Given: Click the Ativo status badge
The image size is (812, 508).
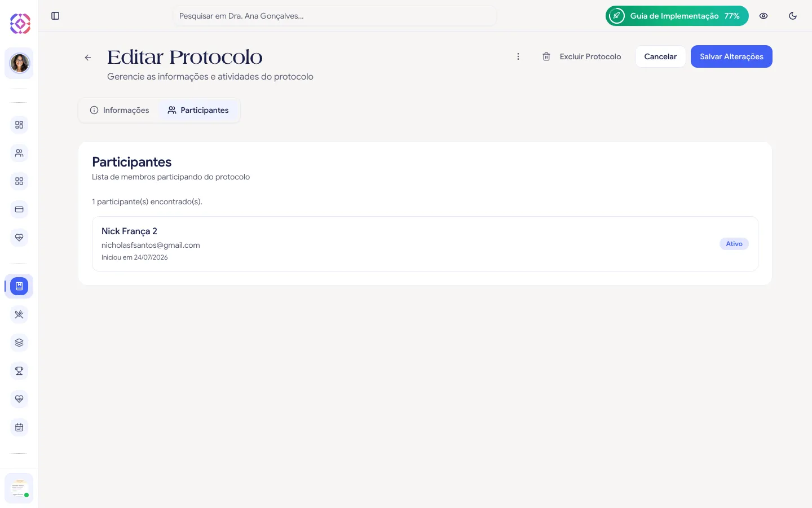Looking at the screenshot, I should pyautogui.click(x=734, y=244).
